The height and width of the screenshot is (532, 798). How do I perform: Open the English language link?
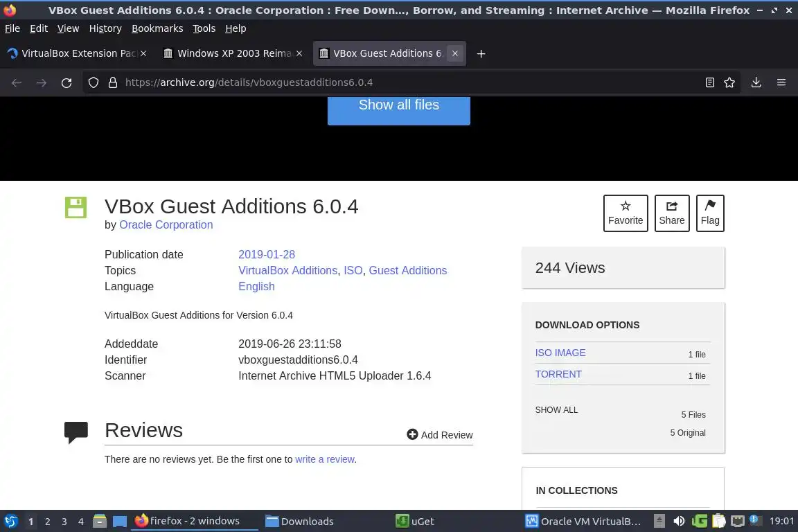tap(256, 287)
